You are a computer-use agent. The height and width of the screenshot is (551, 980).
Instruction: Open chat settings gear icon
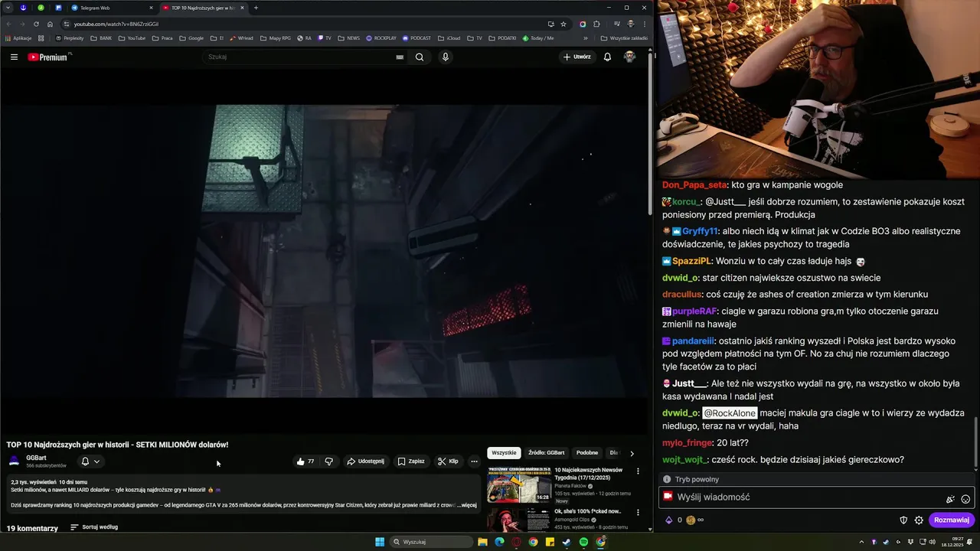click(x=919, y=520)
